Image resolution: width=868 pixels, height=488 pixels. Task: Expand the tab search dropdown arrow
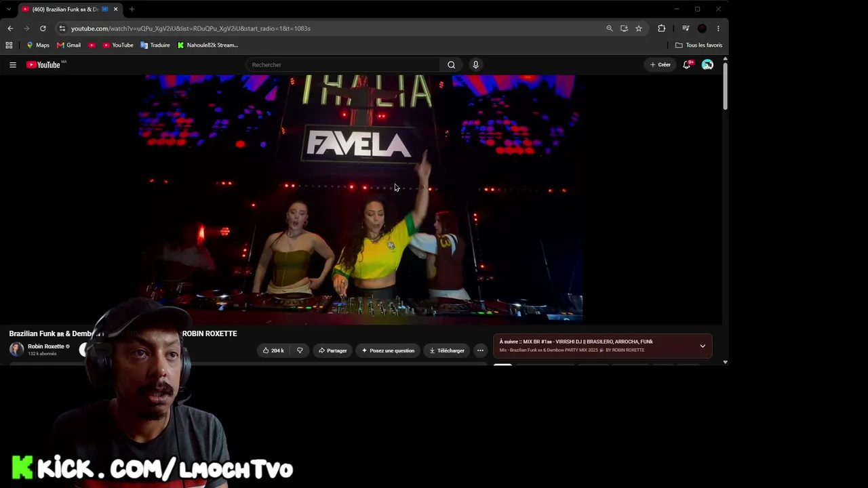click(x=9, y=9)
